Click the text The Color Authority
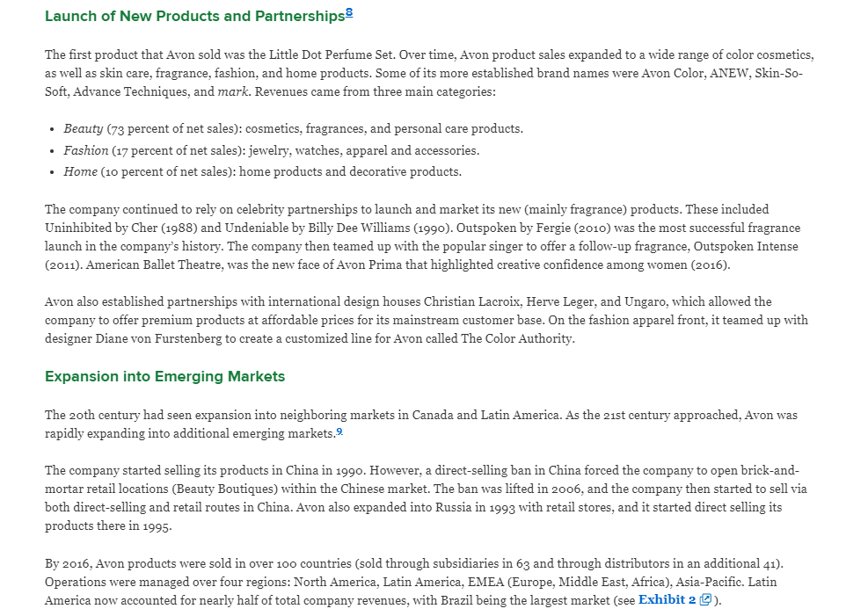The image size is (868, 616). coord(516,338)
